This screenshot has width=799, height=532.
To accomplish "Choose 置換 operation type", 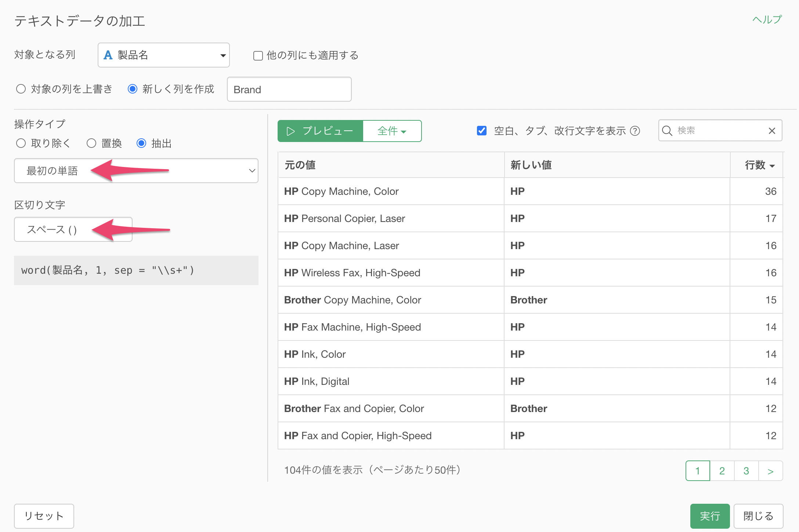I will pos(91,143).
